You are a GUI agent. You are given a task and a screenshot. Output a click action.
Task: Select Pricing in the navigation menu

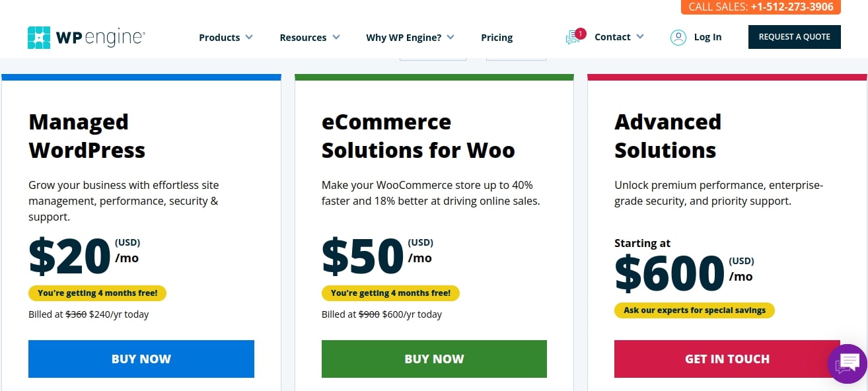497,38
